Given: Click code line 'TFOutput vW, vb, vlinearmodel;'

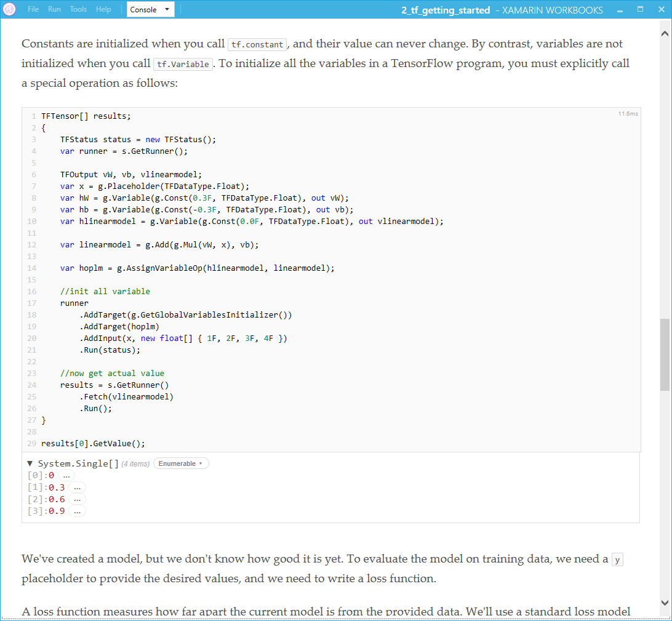Looking at the screenshot, I should [130, 174].
